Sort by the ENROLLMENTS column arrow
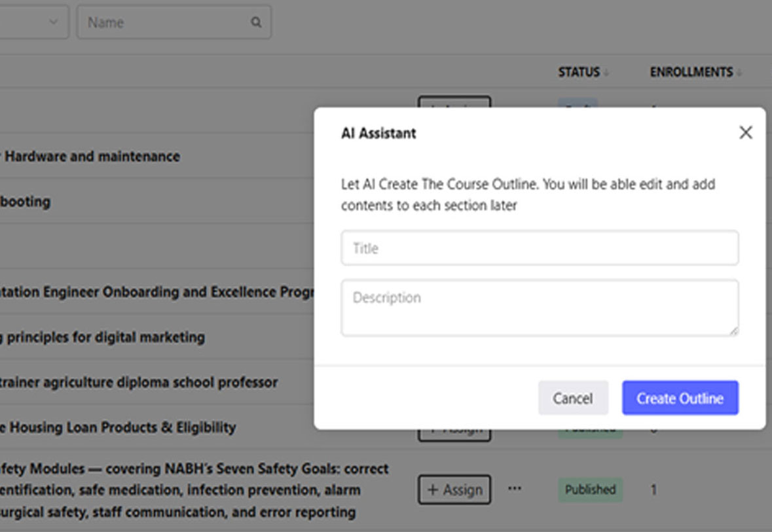Viewport: 772px width, 532px height. coord(739,73)
